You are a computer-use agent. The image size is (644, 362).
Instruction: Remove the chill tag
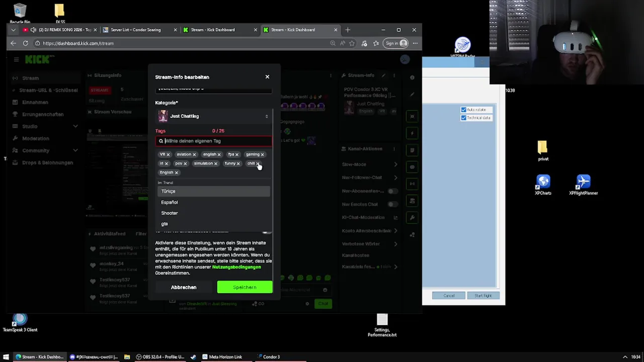[257, 163]
